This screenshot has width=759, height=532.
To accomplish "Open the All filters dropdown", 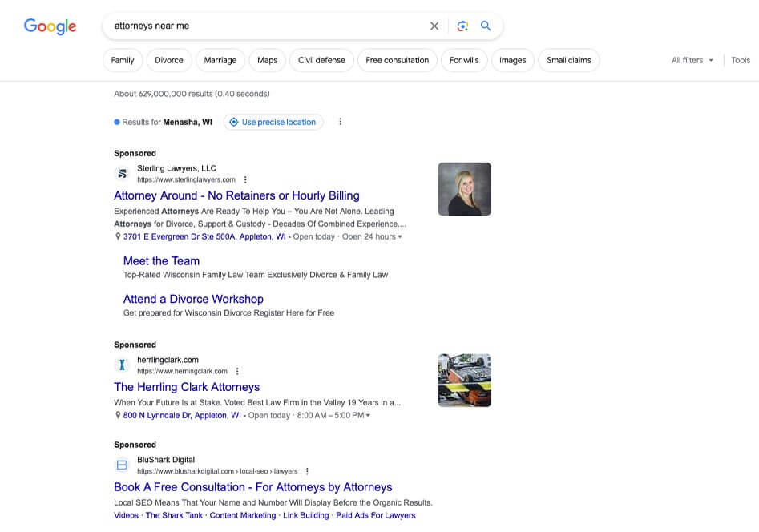I will (x=692, y=60).
